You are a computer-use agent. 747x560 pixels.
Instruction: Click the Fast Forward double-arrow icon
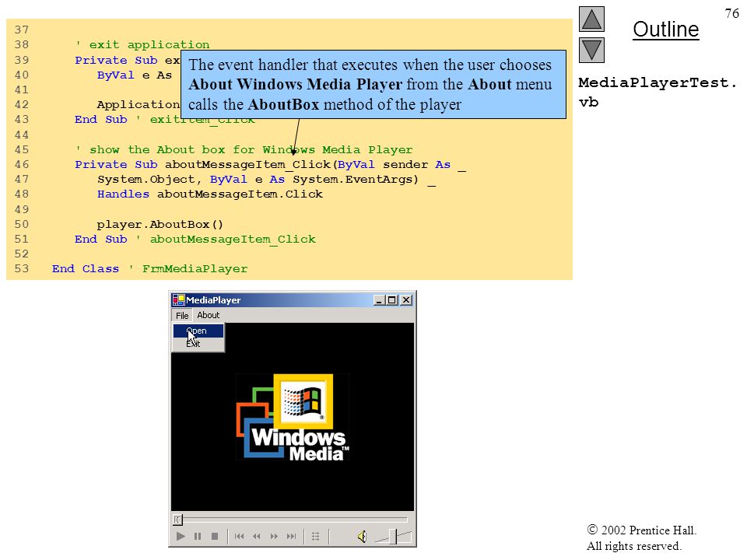pyautogui.click(x=274, y=536)
